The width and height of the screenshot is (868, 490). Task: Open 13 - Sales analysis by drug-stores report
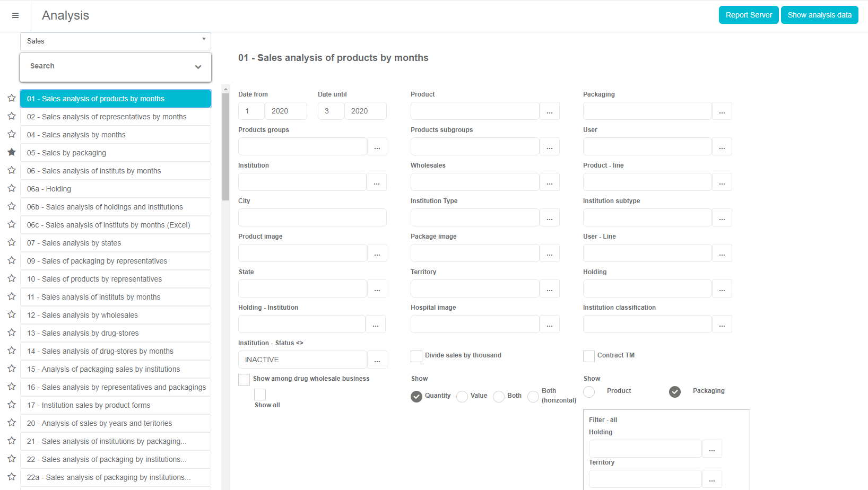116,333
